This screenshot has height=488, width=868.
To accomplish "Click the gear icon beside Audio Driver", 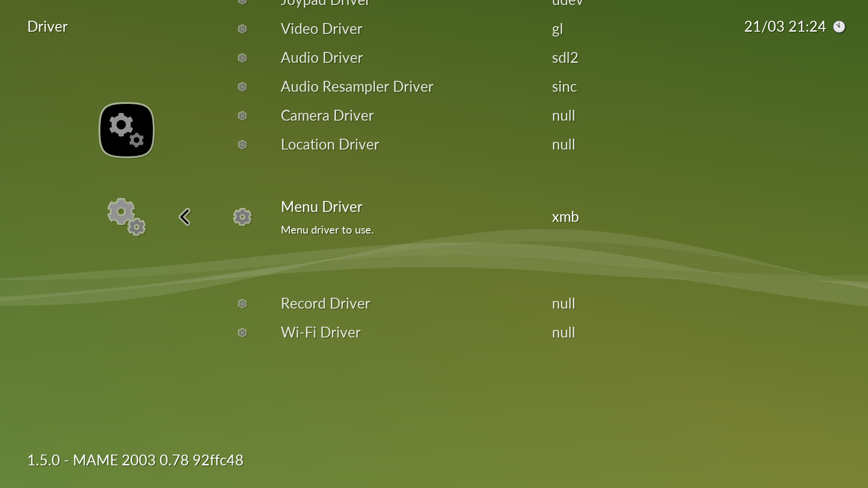I will tap(242, 58).
